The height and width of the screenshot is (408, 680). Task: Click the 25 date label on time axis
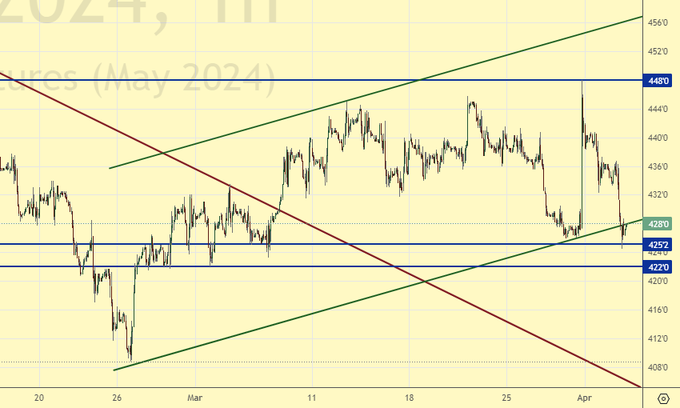pos(507,397)
